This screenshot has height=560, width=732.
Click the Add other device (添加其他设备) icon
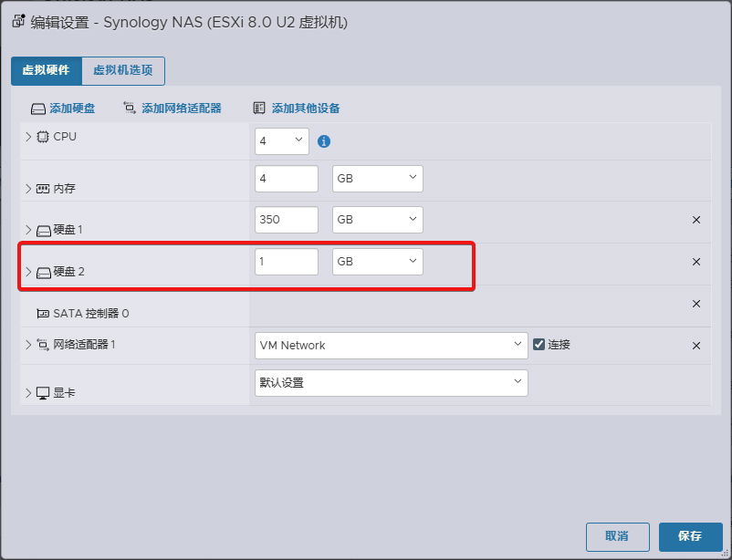(259, 109)
